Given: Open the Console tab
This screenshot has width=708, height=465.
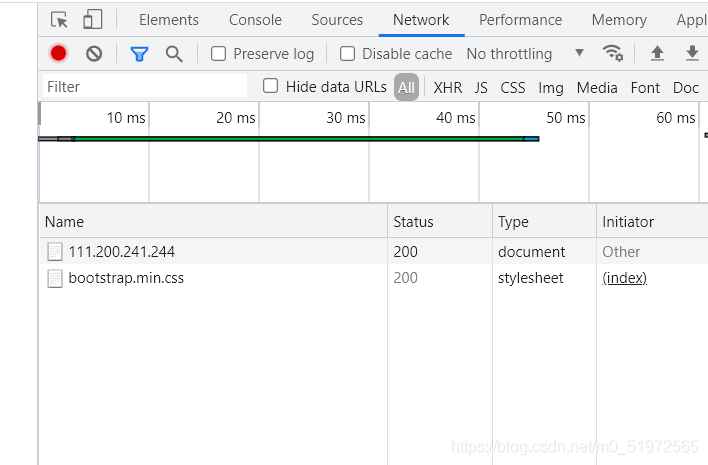Looking at the screenshot, I should point(255,20).
